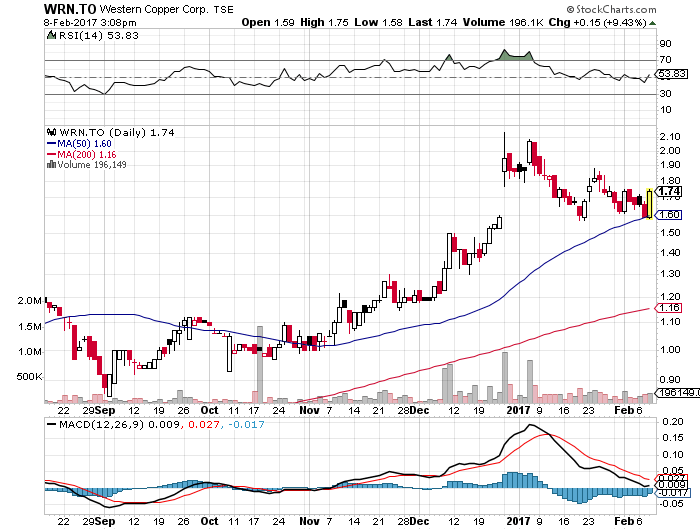Click the blue -0.017 MACD axis tag
The image size is (700, 530).
(x=672, y=492)
